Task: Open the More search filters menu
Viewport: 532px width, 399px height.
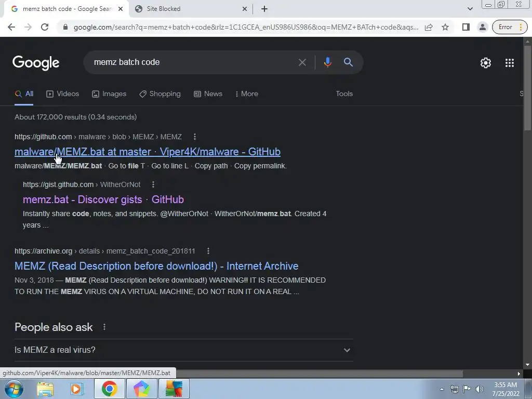Action: [247, 94]
